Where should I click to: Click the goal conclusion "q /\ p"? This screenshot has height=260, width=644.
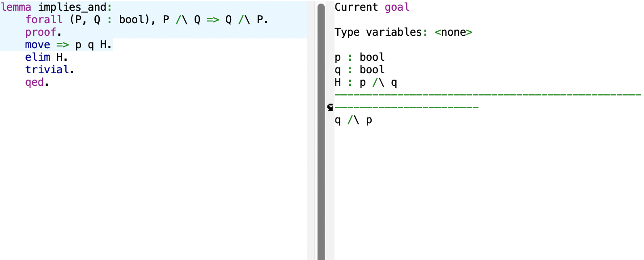coord(353,120)
